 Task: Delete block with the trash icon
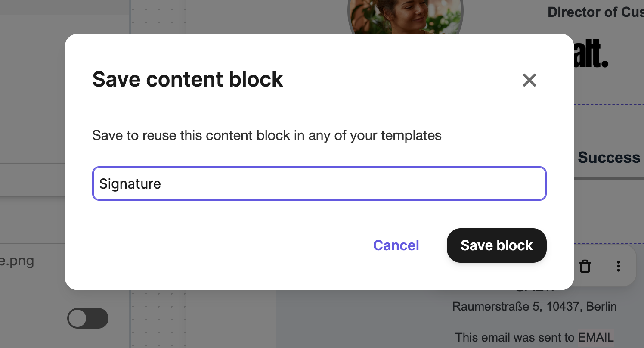point(585,266)
